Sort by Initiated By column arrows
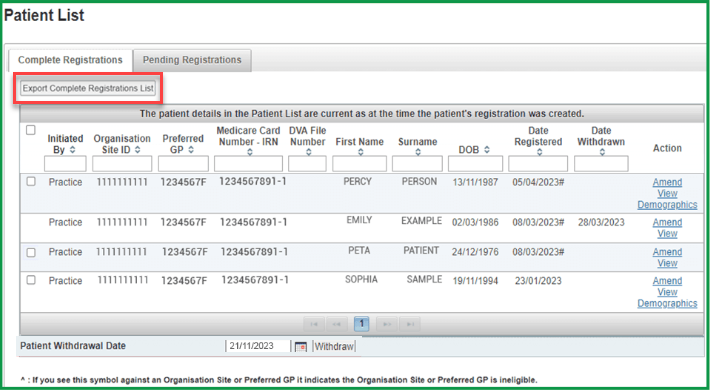Screen dimensions: 710x390 point(72,150)
